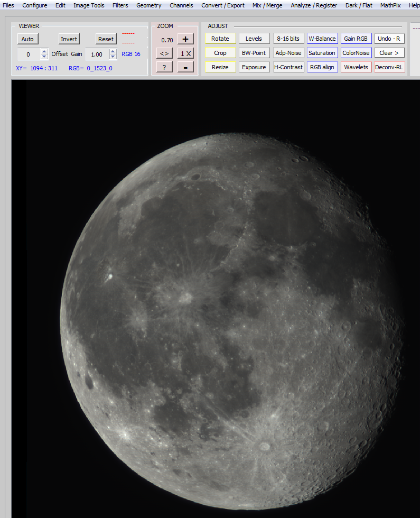
Task: Click the Deconv-RL button
Action: tap(389, 67)
